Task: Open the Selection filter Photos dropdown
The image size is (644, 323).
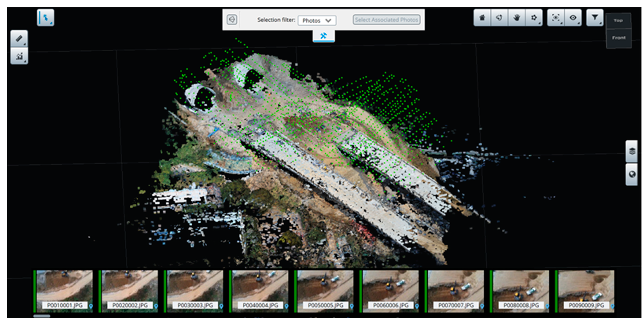Action: pos(317,21)
